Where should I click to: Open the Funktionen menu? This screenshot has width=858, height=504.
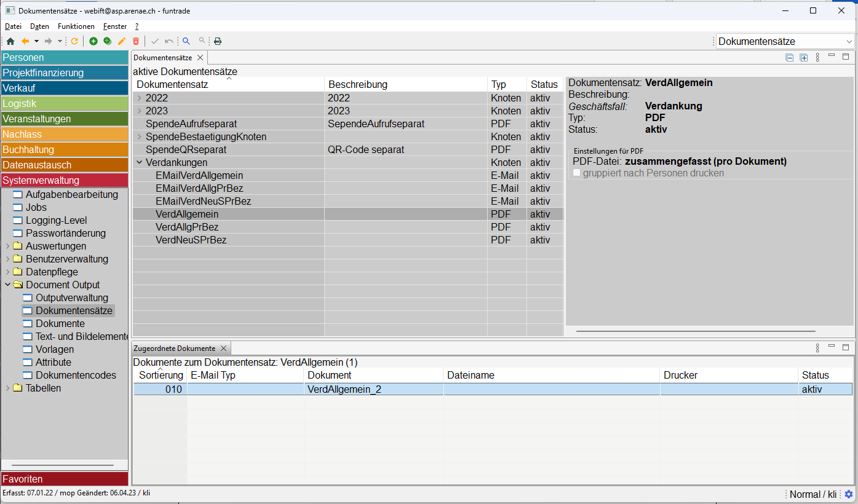76,26
